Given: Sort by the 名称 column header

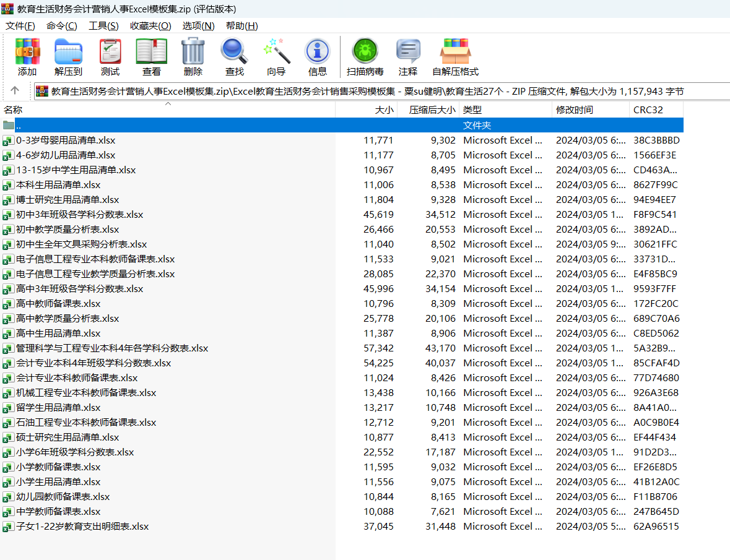Looking at the screenshot, I should click(13, 110).
